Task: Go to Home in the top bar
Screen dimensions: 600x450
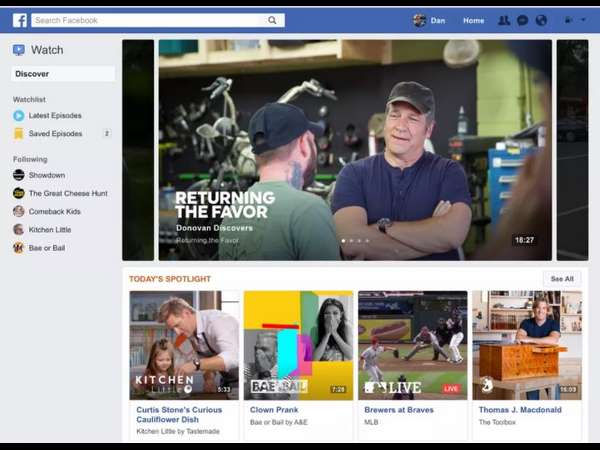Action: coord(473,20)
